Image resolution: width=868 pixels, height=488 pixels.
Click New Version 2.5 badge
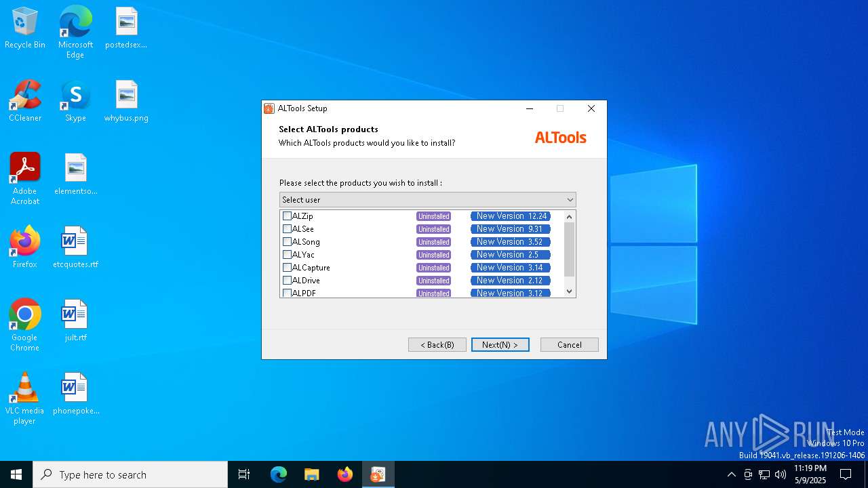tap(511, 255)
